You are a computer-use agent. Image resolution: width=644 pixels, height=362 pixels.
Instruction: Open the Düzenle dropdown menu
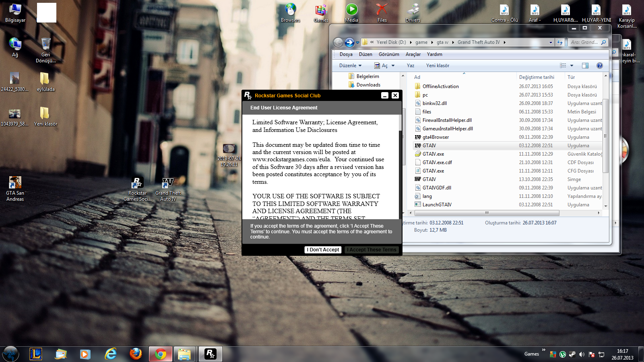pyautogui.click(x=350, y=66)
